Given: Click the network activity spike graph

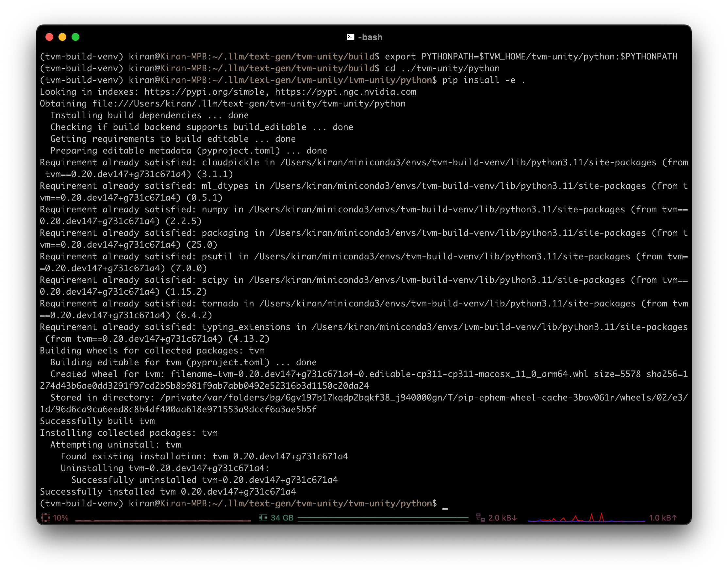Looking at the screenshot, I should pyautogui.click(x=586, y=517).
